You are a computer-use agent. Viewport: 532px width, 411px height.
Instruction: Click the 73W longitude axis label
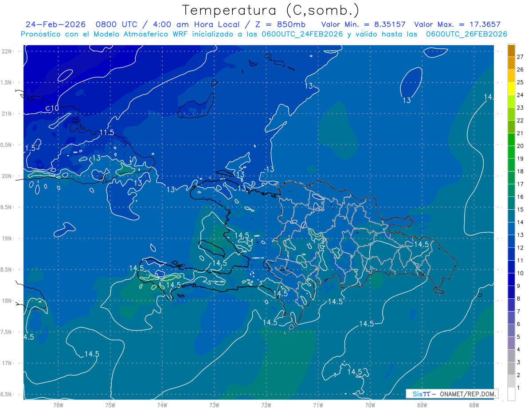[214, 405]
